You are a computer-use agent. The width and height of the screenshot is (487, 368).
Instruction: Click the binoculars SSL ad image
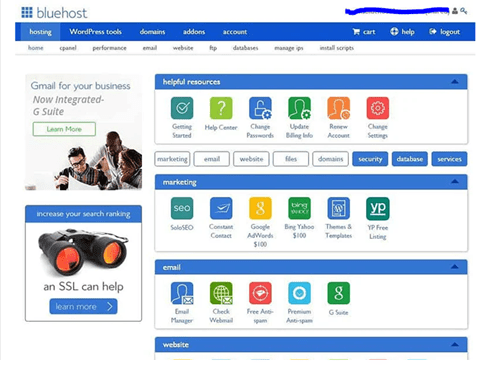click(83, 252)
